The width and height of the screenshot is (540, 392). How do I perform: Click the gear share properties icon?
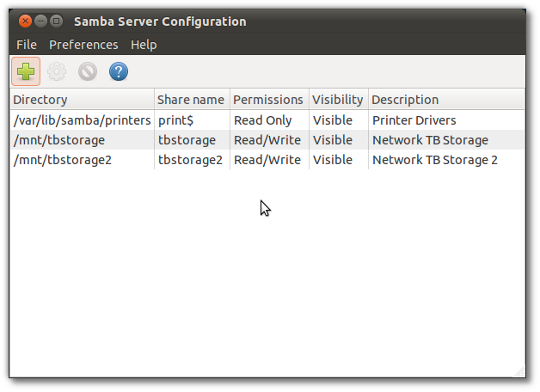pos(57,71)
